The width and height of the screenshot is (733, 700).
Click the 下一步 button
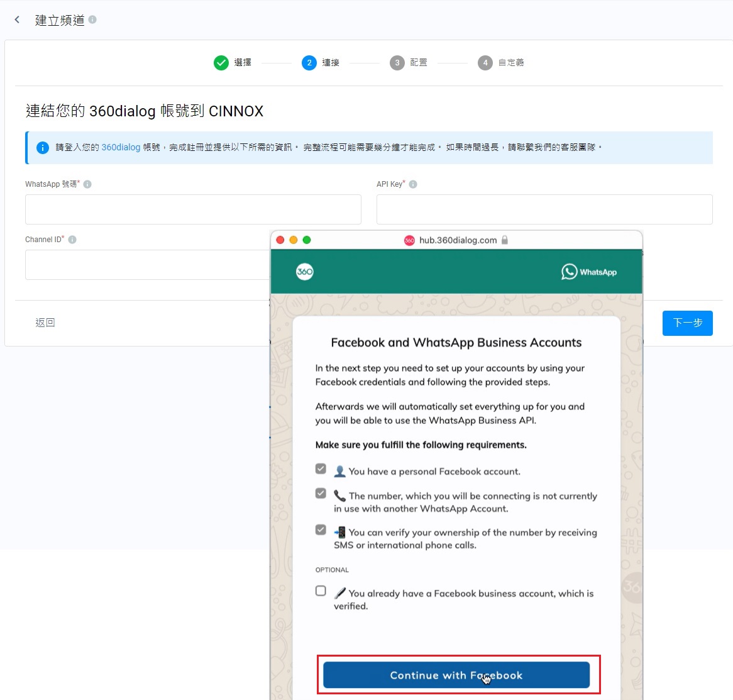(687, 323)
